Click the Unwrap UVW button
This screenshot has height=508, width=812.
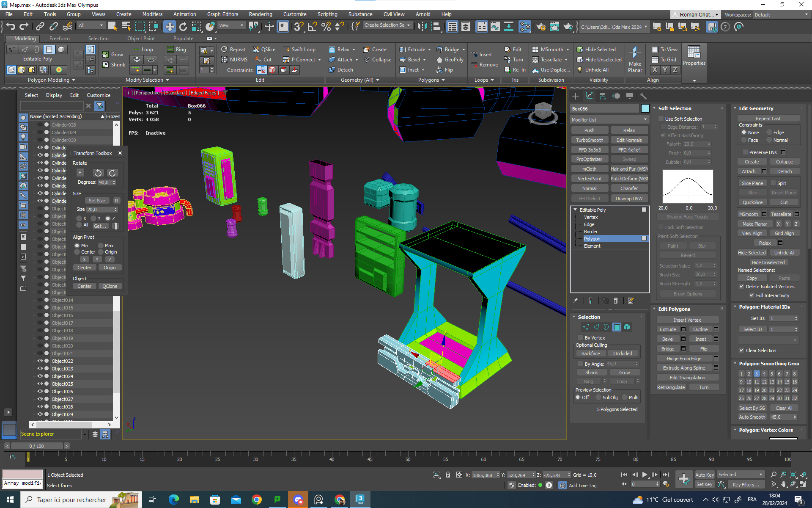[629, 199]
